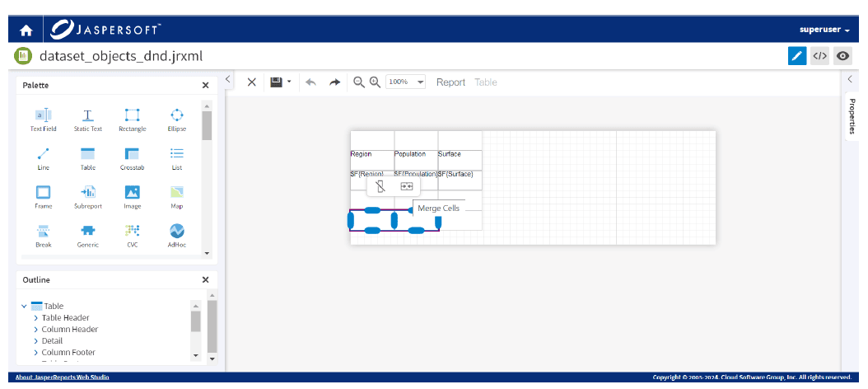Close the Outline panel
The height and width of the screenshot is (389, 868).
pos(205,280)
